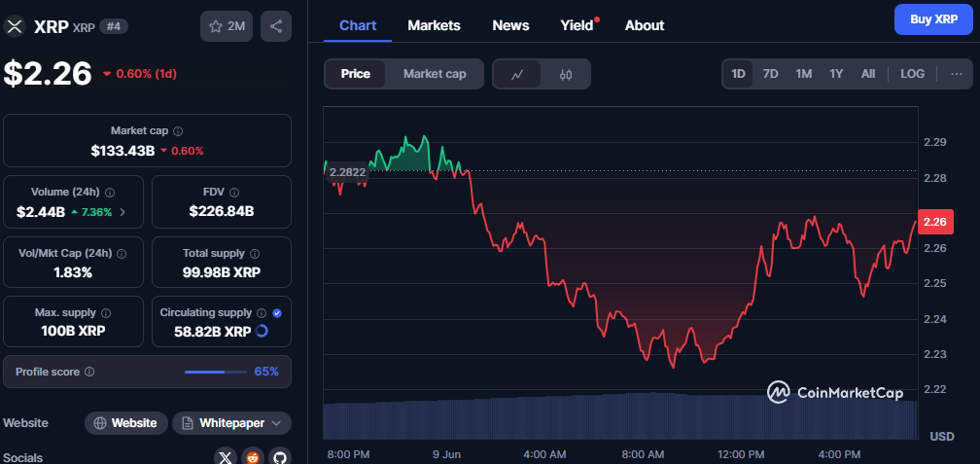Expand the Whitepaper dropdown

pyautogui.click(x=231, y=423)
